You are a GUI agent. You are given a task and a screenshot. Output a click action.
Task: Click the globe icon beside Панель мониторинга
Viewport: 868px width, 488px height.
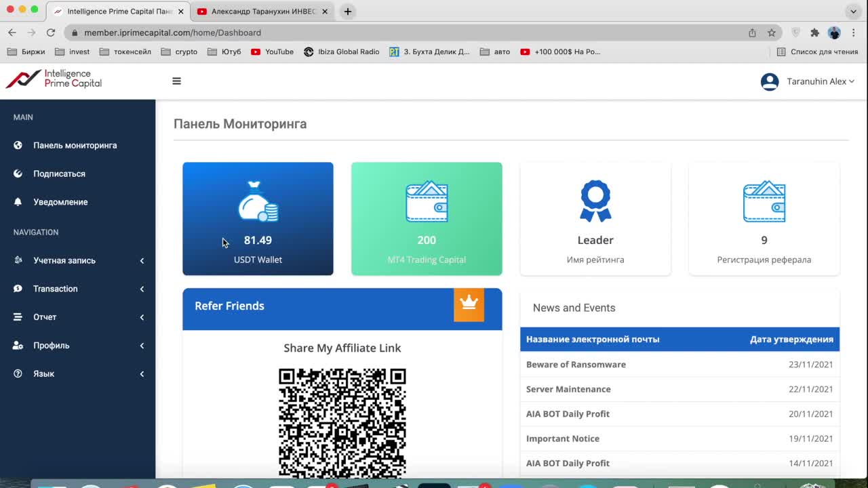[18, 145]
